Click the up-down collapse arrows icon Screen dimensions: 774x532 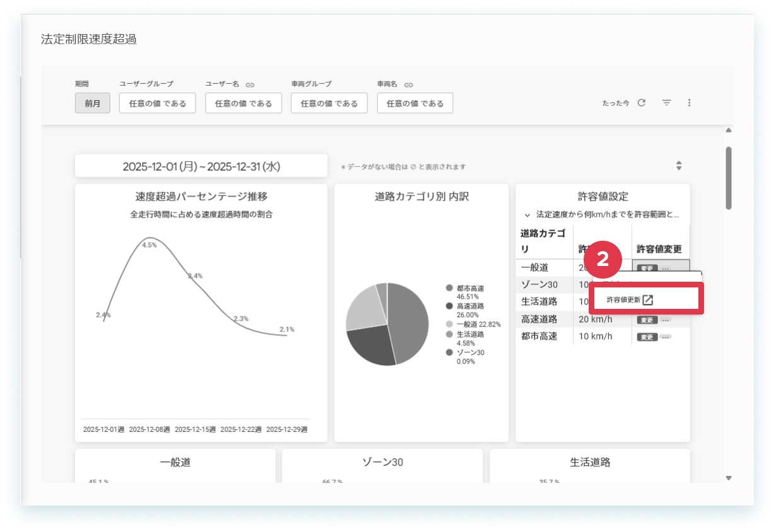pyautogui.click(x=679, y=166)
